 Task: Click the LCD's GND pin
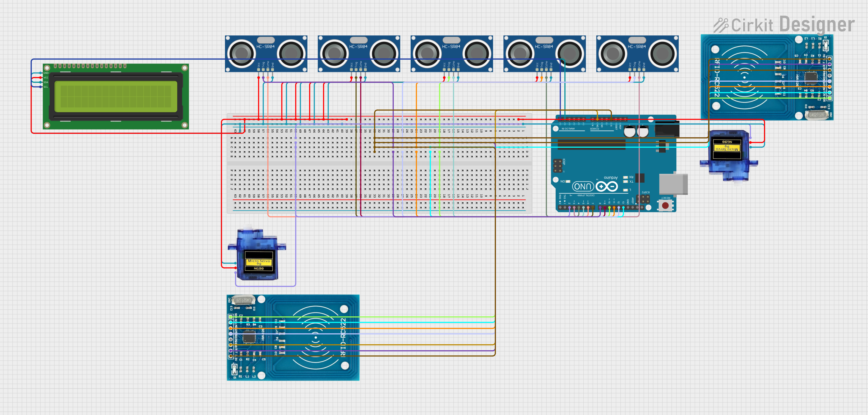[42, 73]
